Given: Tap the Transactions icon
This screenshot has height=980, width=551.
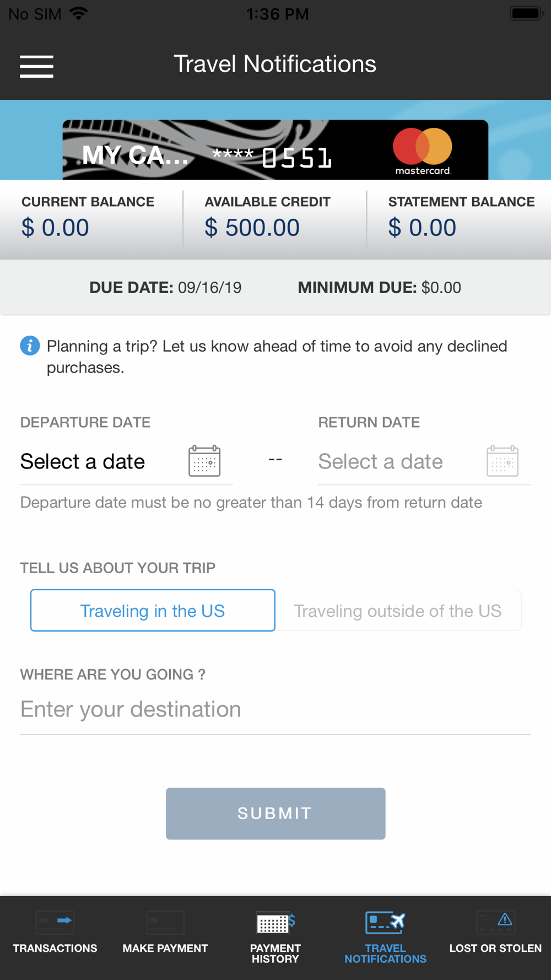Looking at the screenshot, I should click(55, 922).
